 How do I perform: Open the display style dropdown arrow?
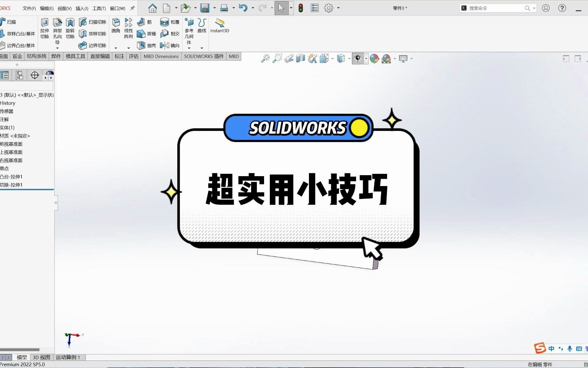(349, 59)
